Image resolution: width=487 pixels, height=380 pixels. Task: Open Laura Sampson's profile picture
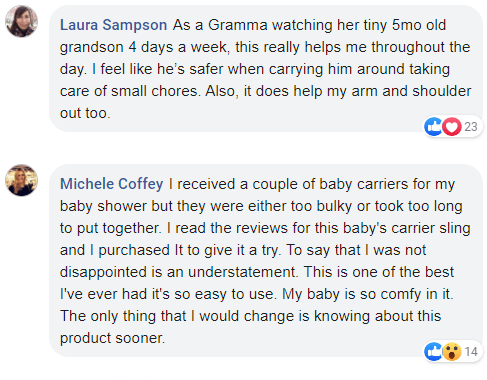(21, 21)
